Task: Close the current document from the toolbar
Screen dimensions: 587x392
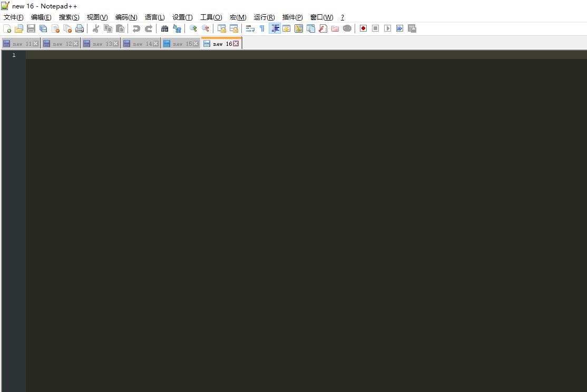Action: tap(55, 28)
